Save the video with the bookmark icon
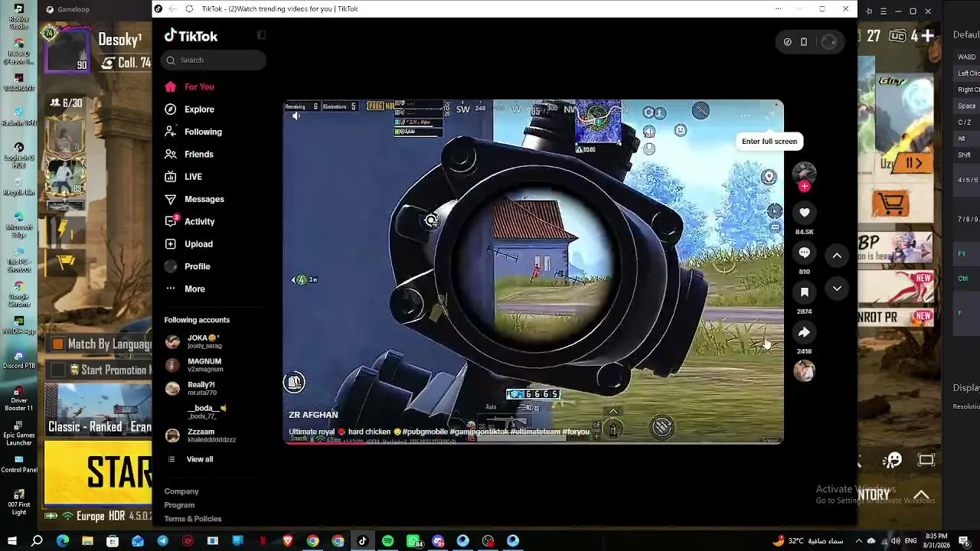The height and width of the screenshot is (551, 980). (804, 292)
